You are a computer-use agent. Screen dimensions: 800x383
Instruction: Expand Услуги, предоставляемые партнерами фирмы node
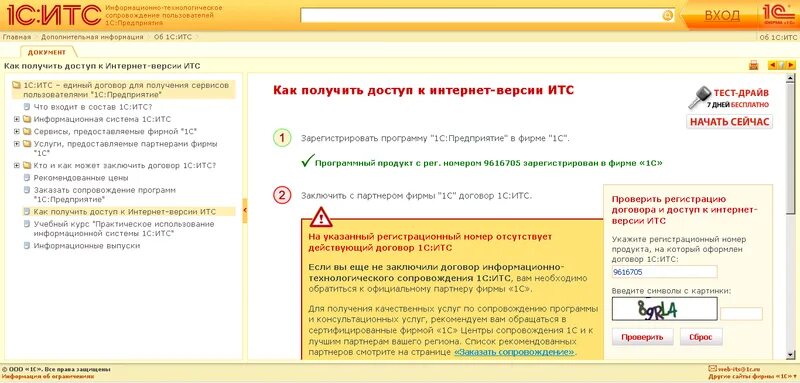pos(17,144)
